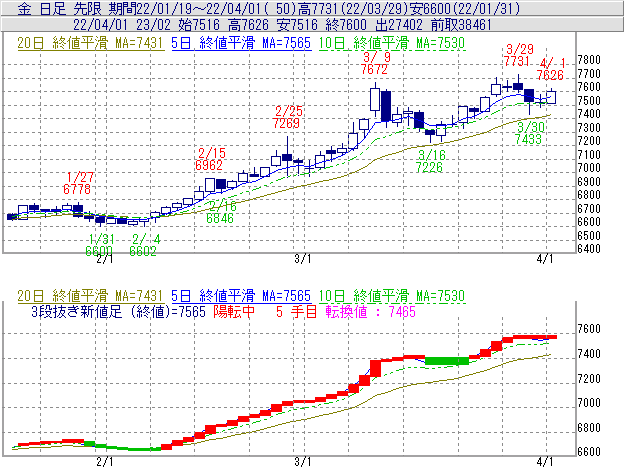624x475 pixels.
Task: Click the 7600 label on lower chart axis
Action: 589,329
